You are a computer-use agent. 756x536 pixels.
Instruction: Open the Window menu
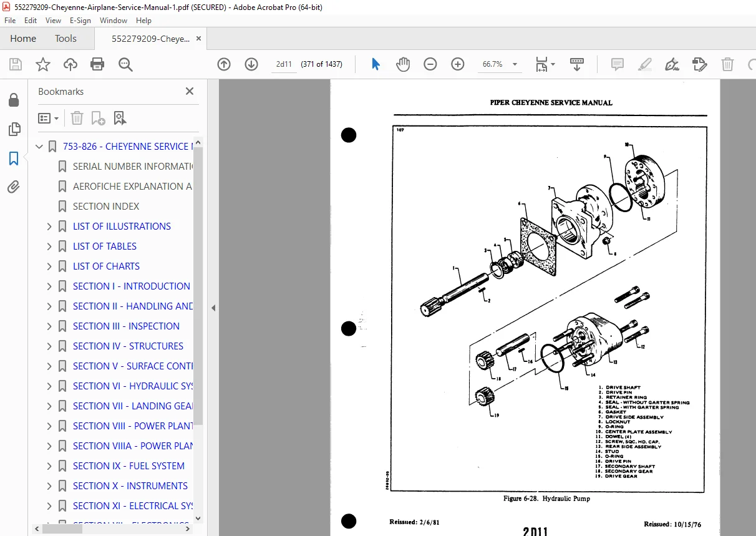pos(114,21)
